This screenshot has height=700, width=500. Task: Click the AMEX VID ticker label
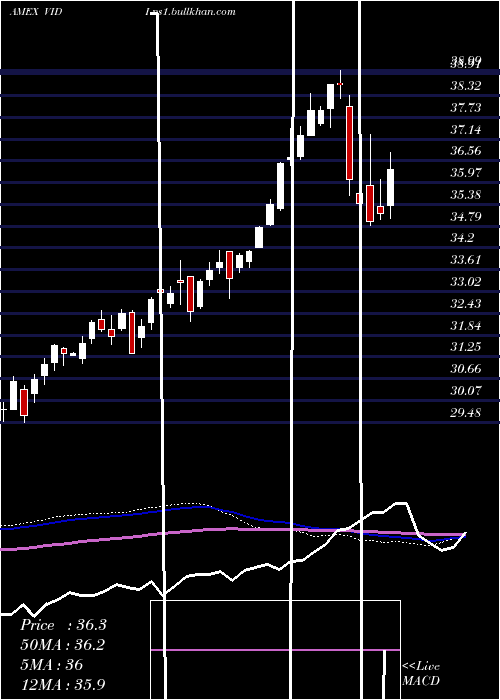(36, 12)
